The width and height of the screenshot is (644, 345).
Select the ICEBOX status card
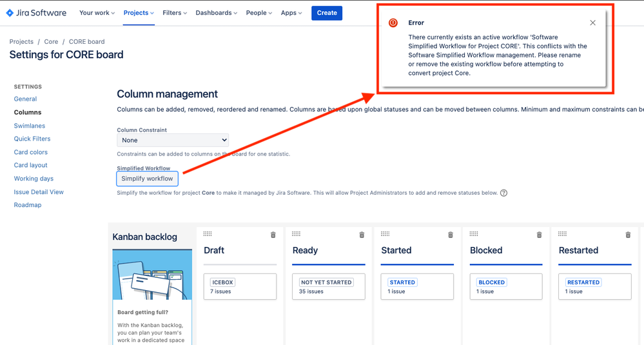pos(240,287)
